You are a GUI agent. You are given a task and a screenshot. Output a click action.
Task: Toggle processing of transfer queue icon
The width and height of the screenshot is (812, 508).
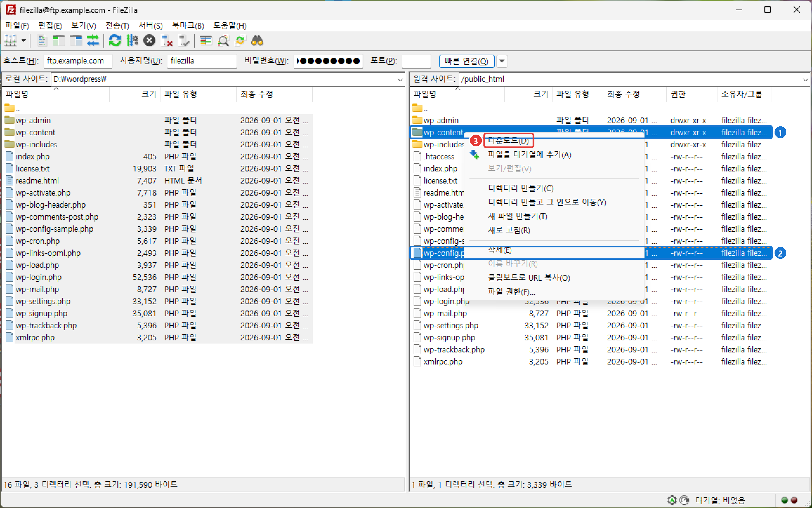pos(132,41)
